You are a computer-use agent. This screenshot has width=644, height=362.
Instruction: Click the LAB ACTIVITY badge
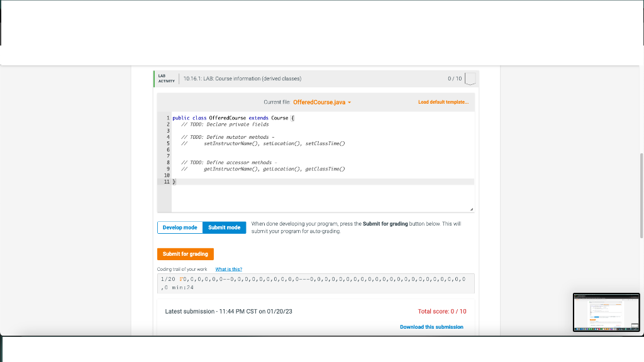coord(165,79)
